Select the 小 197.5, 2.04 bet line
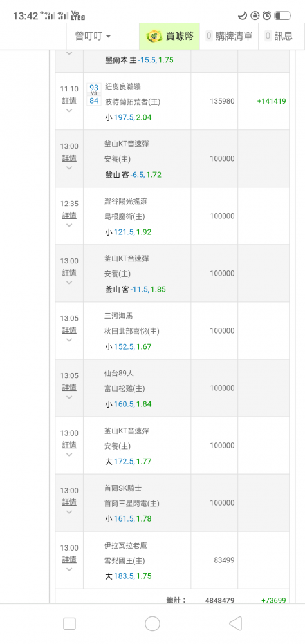This screenshot has width=305, height=644. (128, 117)
